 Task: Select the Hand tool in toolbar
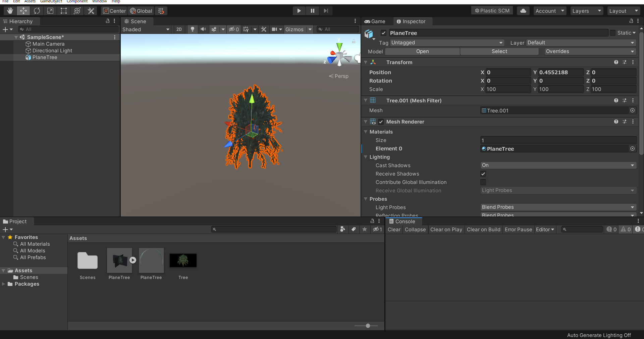(x=10, y=11)
